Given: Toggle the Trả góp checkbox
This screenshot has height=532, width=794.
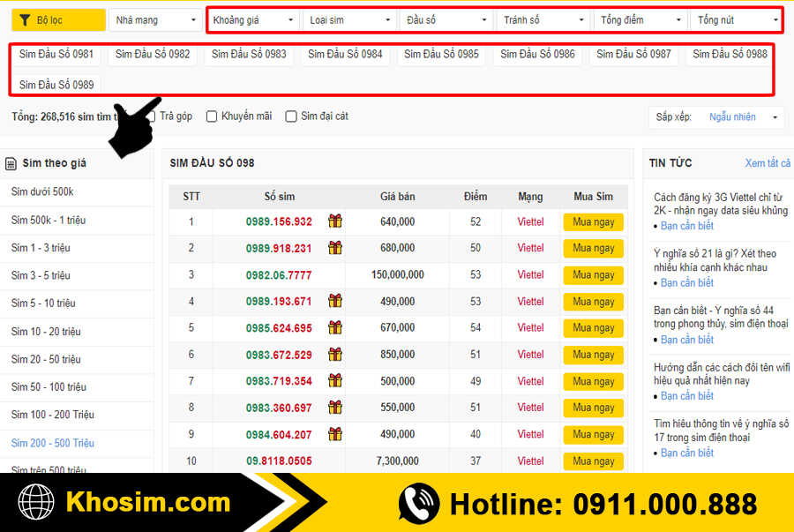Looking at the screenshot, I should 151,116.
